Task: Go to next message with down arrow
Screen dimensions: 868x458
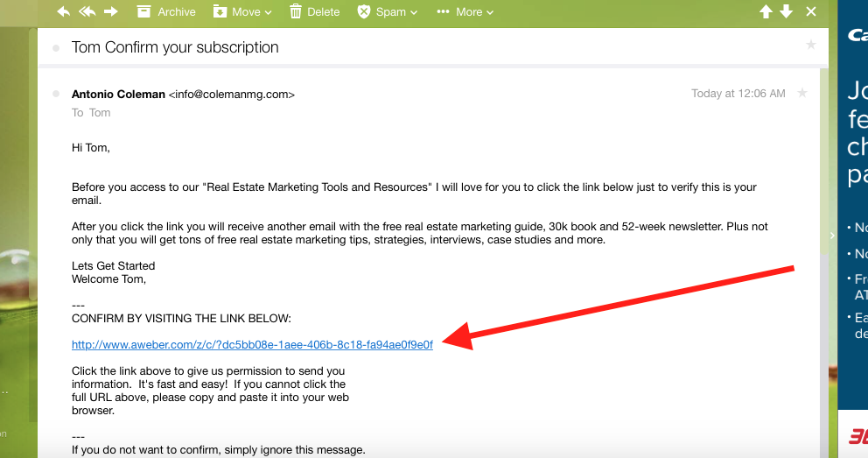Action: tap(786, 11)
